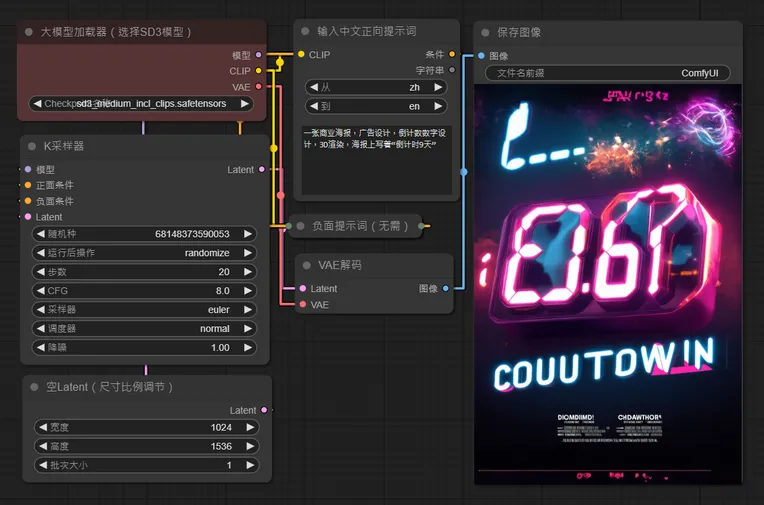Expand the collapsed 负面提示词（无需） node

click(299, 226)
